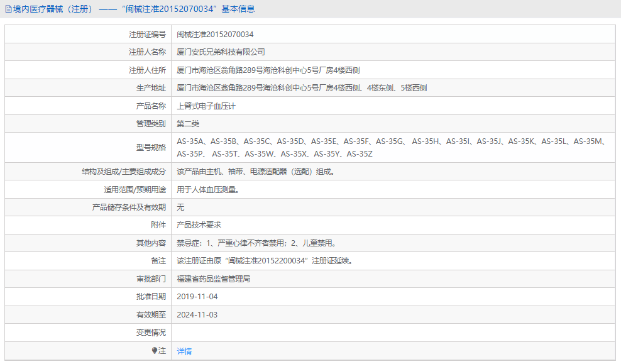Click expiry date 2024-11-03
This screenshot has height=364, width=621.
tap(197, 314)
